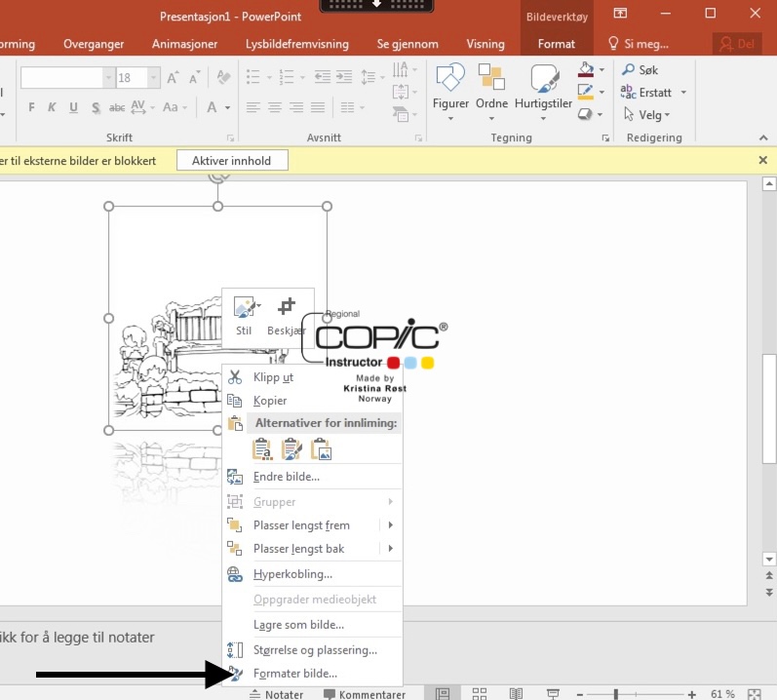Viewport: 777px width, 700px height.
Task: Click zoom out minus button
Action: (x=580, y=694)
